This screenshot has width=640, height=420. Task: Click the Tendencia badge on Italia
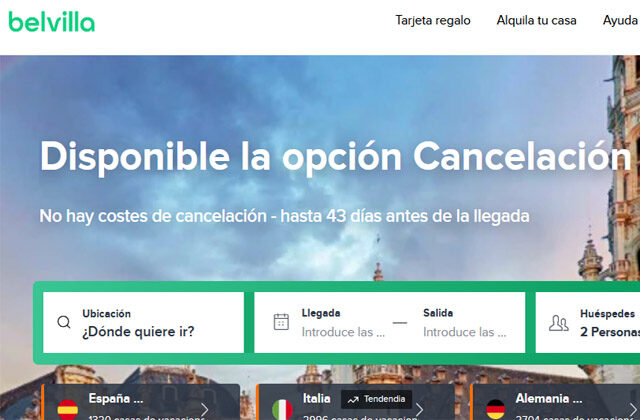(x=377, y=399)
